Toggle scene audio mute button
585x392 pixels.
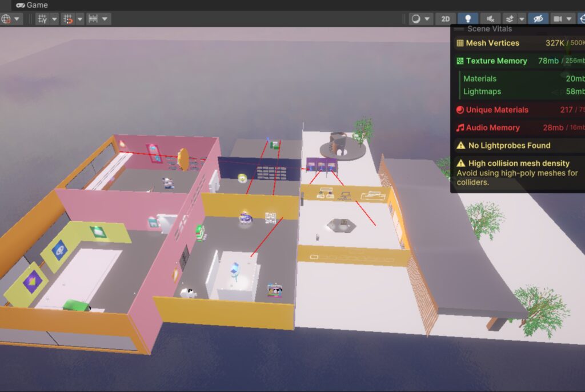pyautogui.click(x=490, y=19)
